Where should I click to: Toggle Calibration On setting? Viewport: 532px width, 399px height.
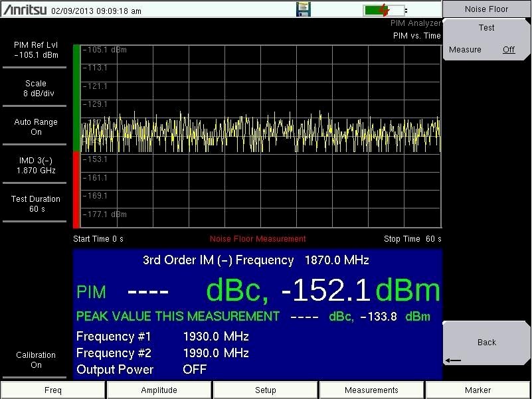pyautogui.click(x=36, y=360)
